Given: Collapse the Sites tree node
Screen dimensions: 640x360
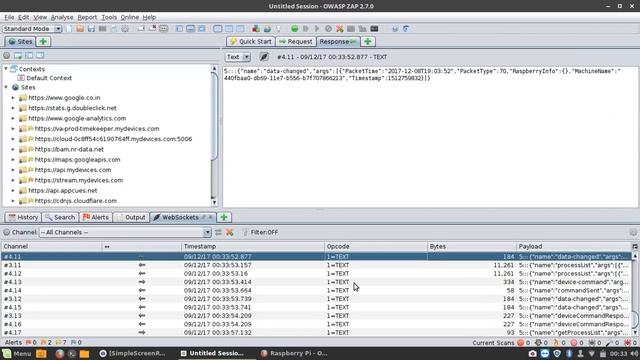Looking at the screenshot, I should (6, 87).
